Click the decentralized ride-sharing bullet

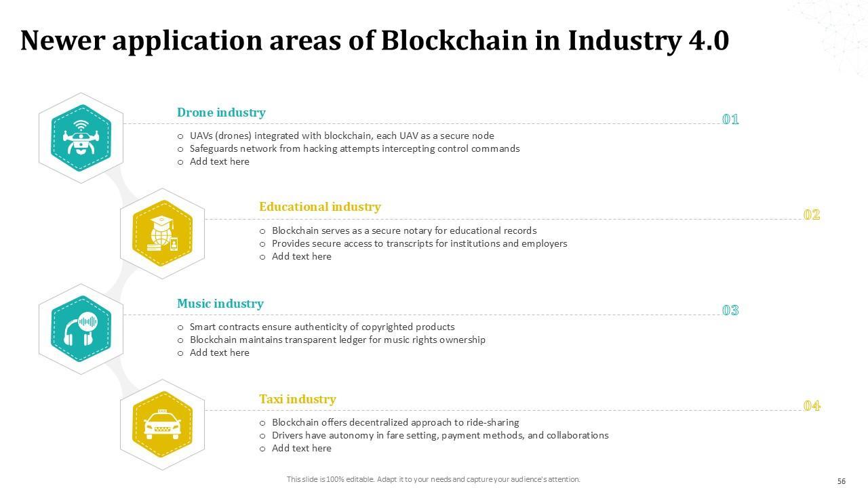pyautogui.click(x=395, y=422)
